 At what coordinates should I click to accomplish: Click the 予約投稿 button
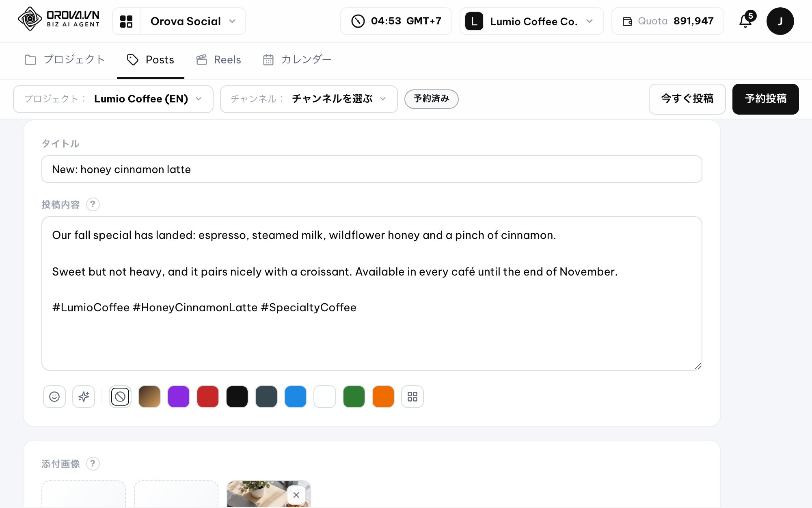pyautogui.click(x=766, y=99)
